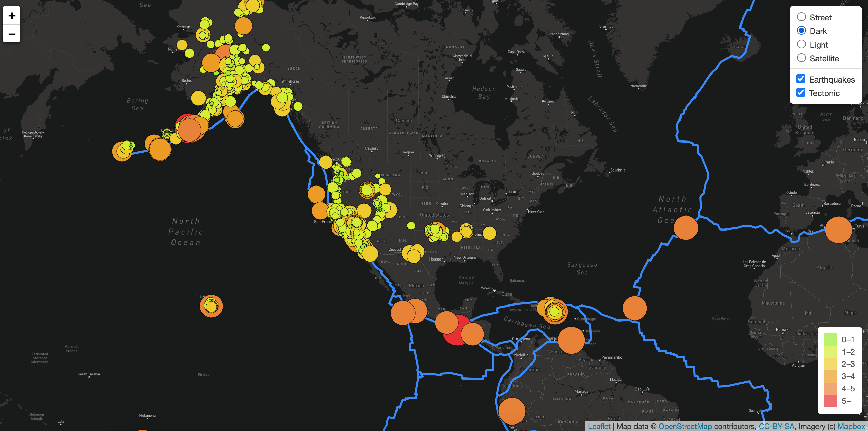Click the yellow marker near Vancouver
Screen dimensions: 868x431
click(x=326, y=162)
